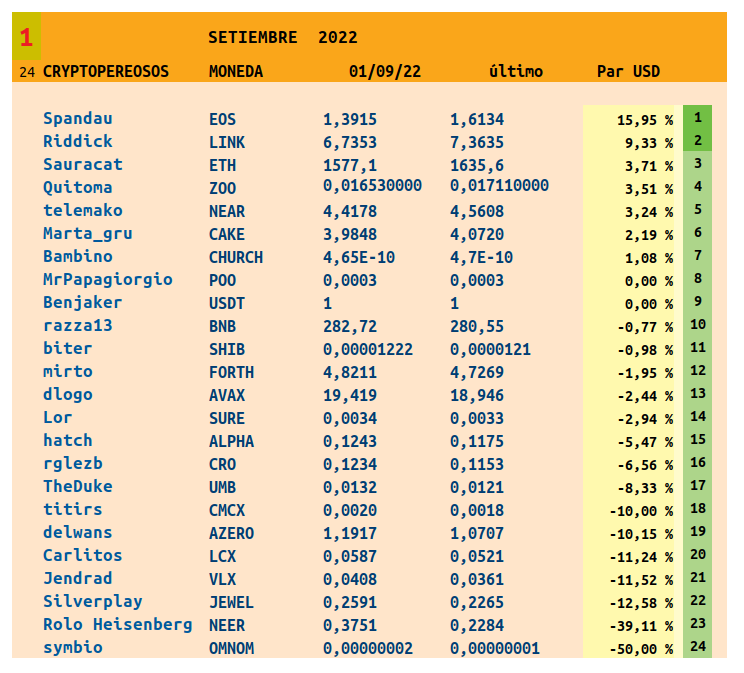Image resolution: width=744 pixels, height=673 pixels.
Task: Click the -50,00 % percentage cell
Action: coord(642,649)
